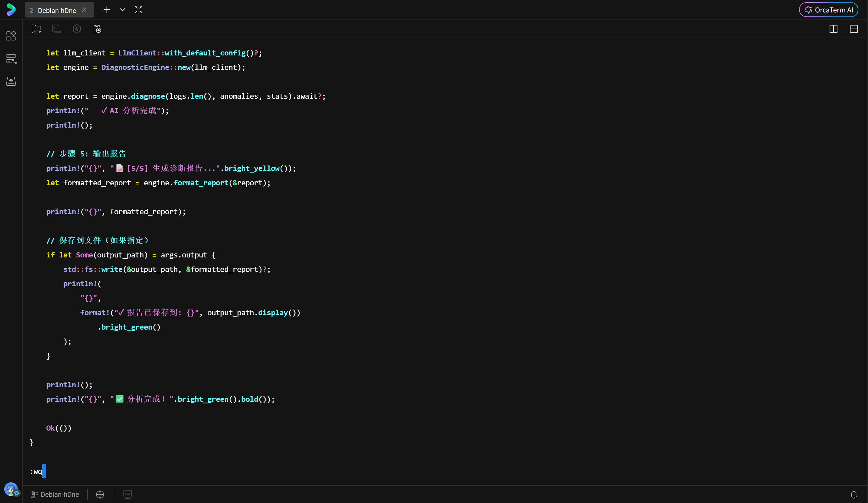Click the globe network icon in status bar

(100, 495)
